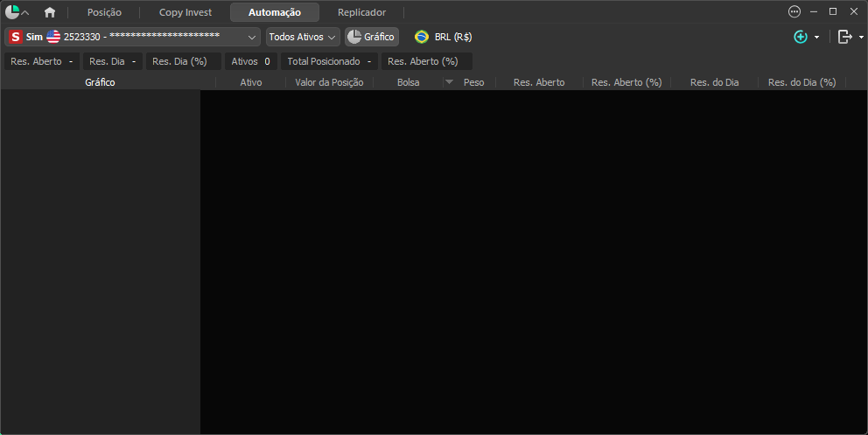This screenshot has height=435, width=868.
Task: Sort by the Ativo column header
Action: [251, 82]
